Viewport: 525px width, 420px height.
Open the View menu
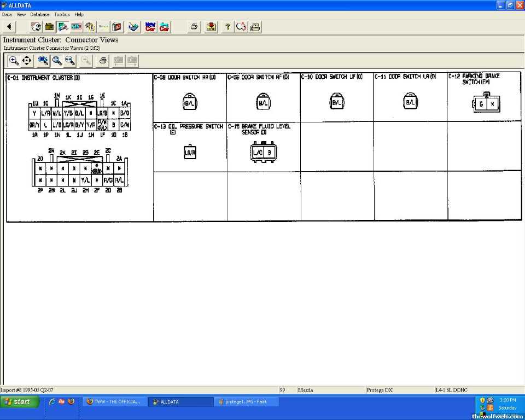21,14
